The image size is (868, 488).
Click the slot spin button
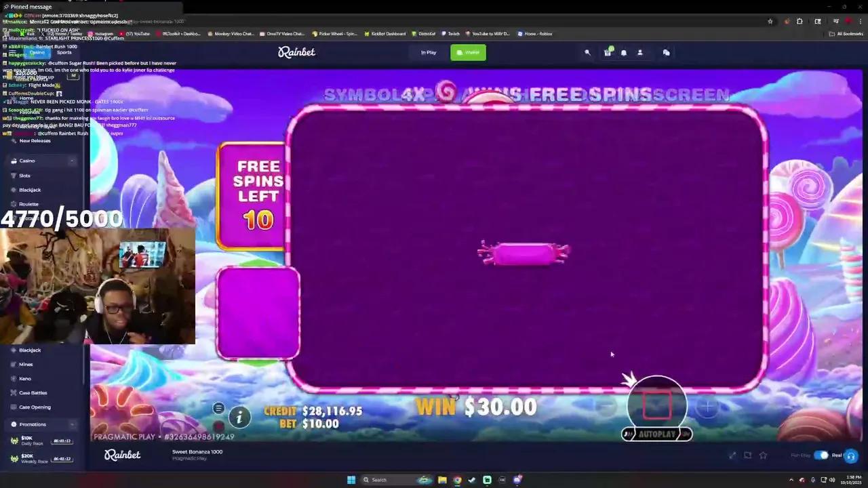click(x=656, y=404)
